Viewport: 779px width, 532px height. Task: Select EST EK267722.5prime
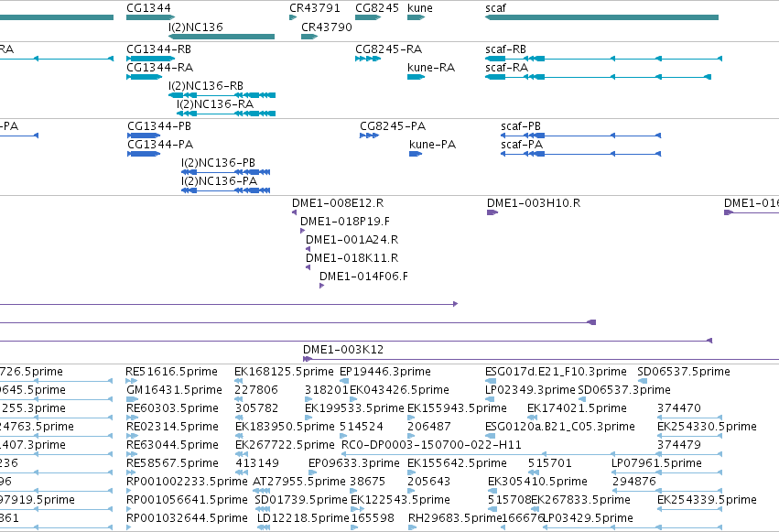[286, 445]
